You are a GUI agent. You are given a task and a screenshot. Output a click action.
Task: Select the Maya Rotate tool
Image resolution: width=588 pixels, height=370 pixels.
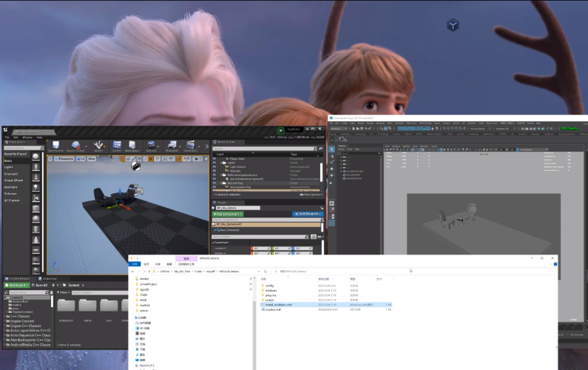coord(332,176)
